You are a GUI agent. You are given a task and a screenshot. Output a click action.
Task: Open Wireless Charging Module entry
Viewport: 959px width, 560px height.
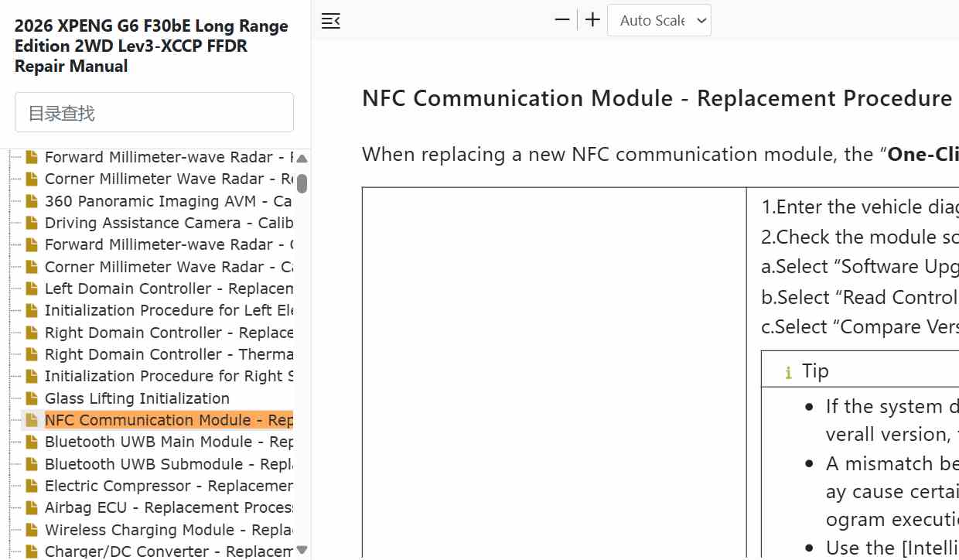[169, 530]
